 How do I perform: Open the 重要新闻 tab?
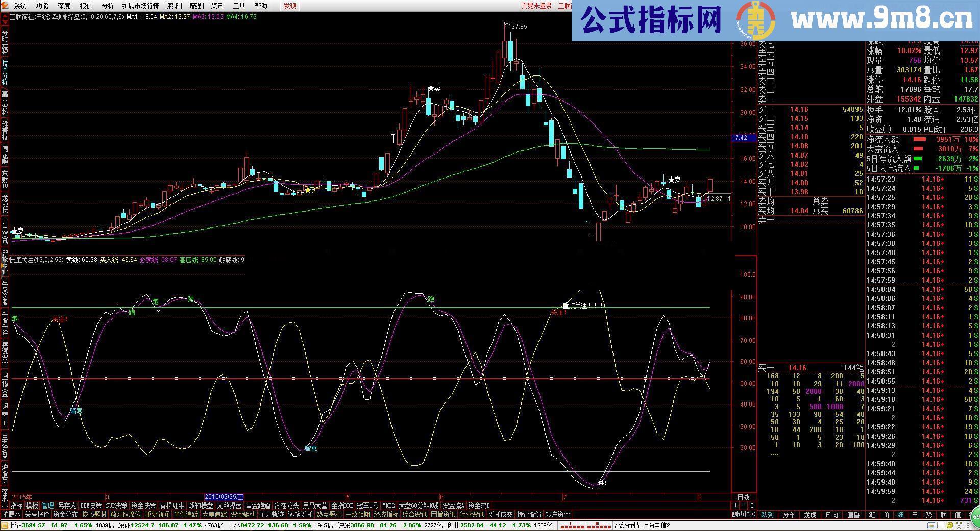(x=157, y=514)
